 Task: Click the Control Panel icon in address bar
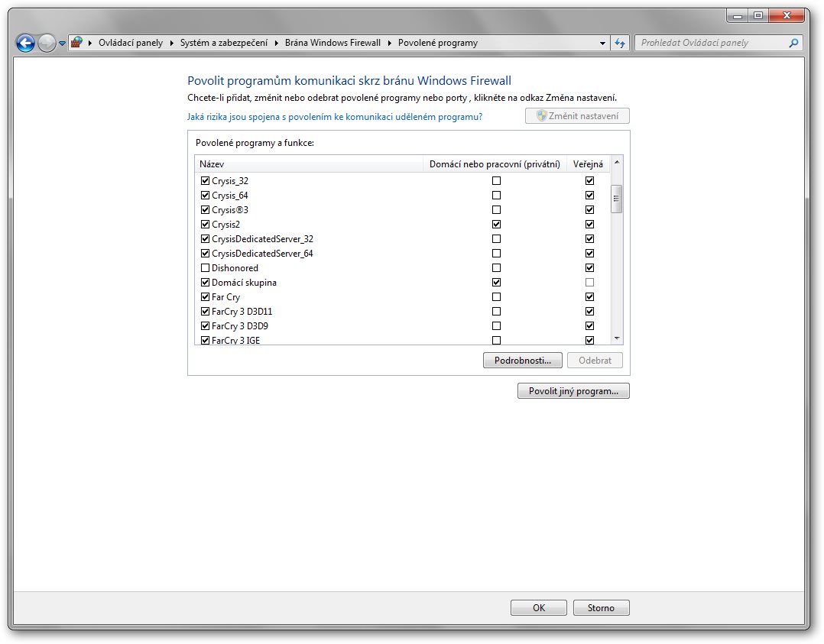76,43
